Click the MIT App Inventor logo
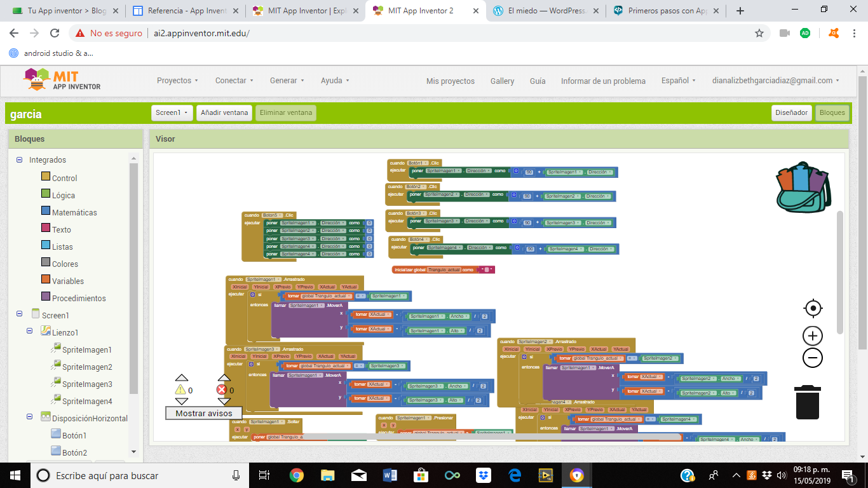 (x=62, y=80)
